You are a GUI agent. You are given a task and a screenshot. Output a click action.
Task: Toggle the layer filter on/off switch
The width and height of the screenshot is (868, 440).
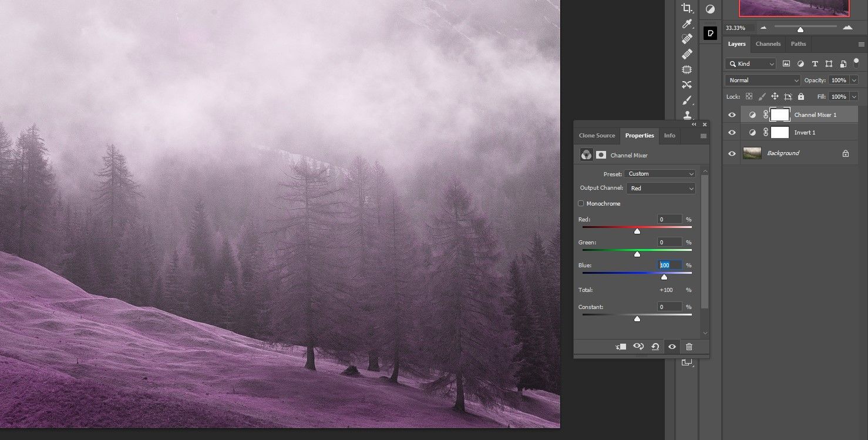coord(855,63)
